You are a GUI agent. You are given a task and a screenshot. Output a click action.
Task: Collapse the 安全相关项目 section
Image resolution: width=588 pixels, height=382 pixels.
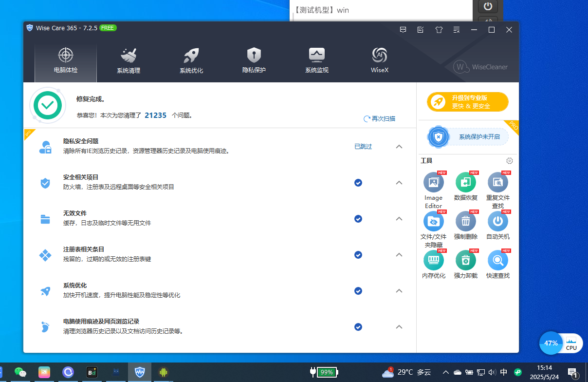tap(399, 183)
